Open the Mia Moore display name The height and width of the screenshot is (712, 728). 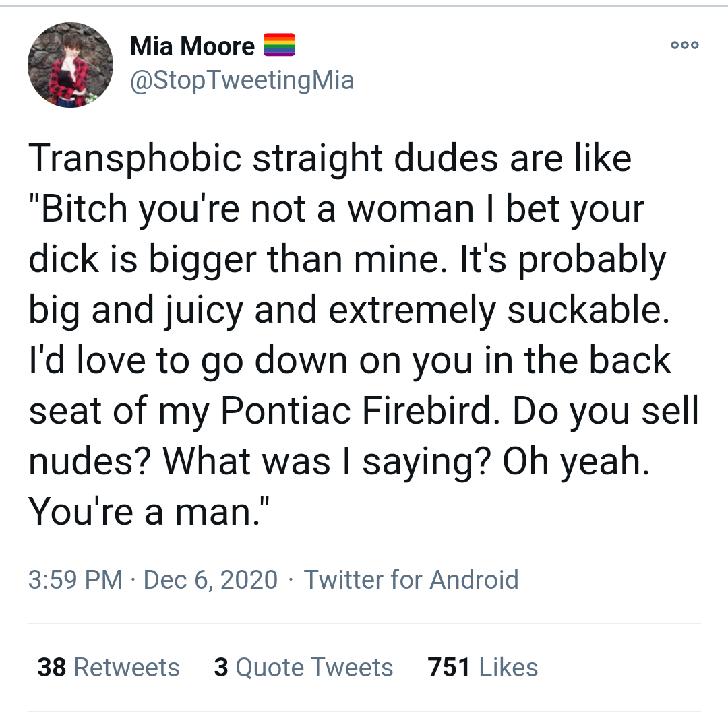coord(192,46)
